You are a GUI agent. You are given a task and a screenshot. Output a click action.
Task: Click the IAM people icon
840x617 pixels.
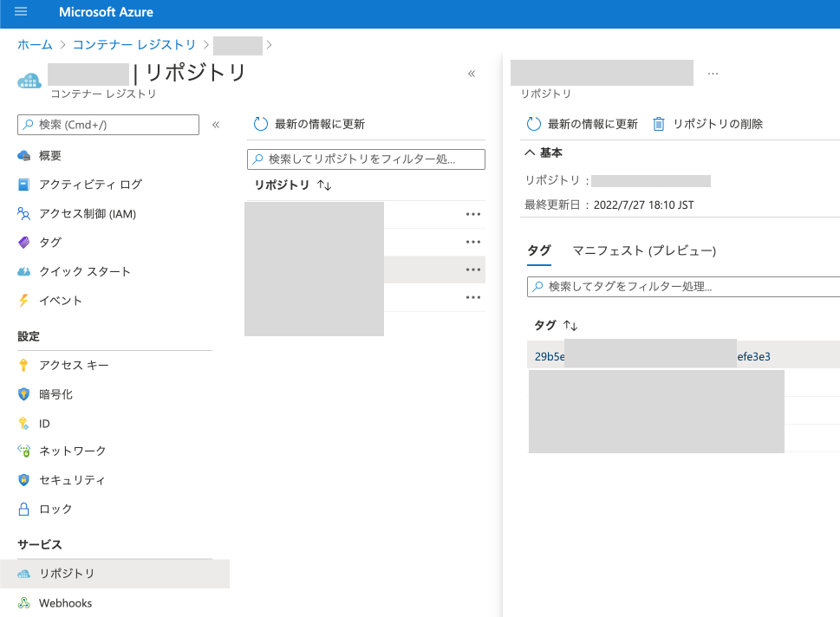coord(23,214)
